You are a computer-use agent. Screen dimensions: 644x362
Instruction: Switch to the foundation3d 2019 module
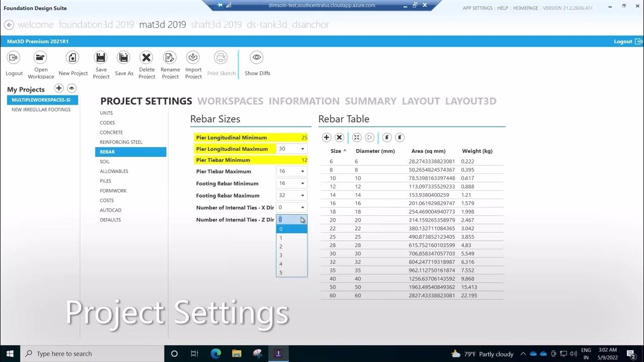(x=96, y=25)
